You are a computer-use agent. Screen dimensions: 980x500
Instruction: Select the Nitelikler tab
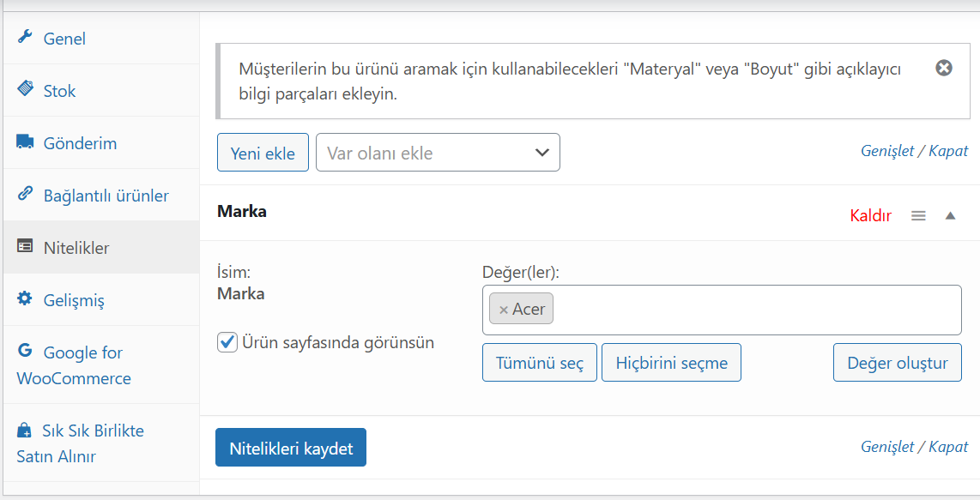coord(101,248)
